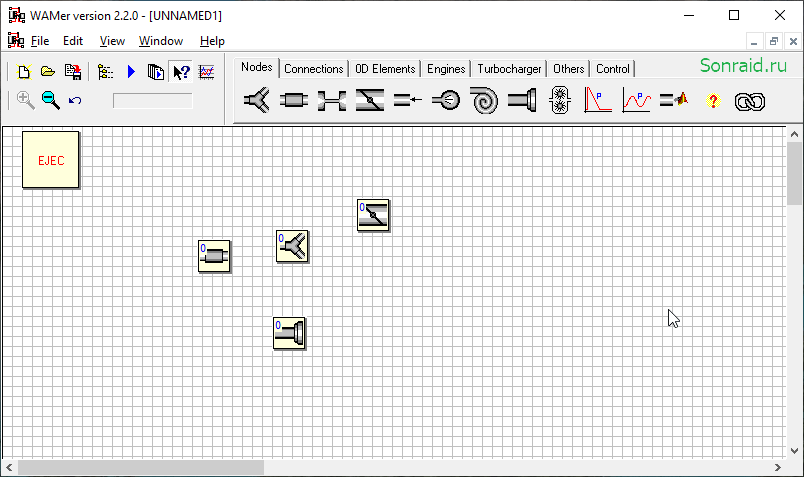Select the spiral volute node tool

click(484, 101)
